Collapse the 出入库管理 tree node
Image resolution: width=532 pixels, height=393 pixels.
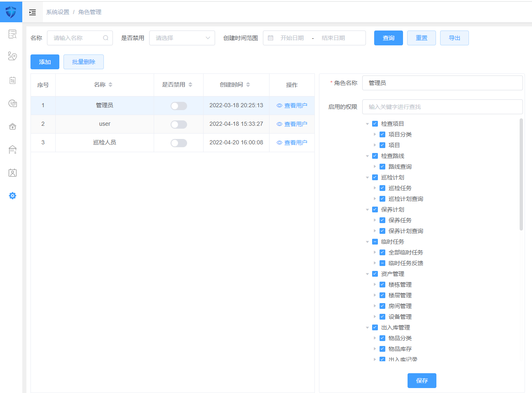click(x=368, y=327)
